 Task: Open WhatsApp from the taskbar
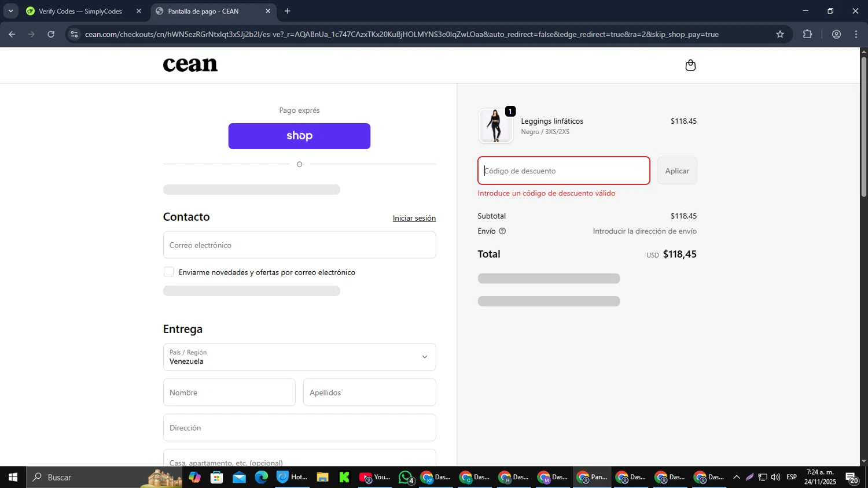pos(406,478)
